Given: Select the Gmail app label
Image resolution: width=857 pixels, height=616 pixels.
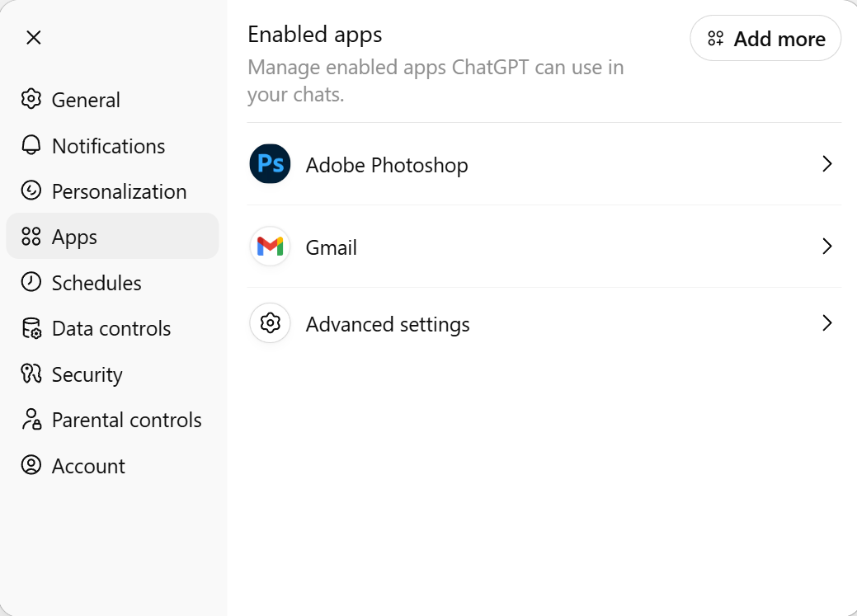Looking at the screenshot, I should coord(331,247).
